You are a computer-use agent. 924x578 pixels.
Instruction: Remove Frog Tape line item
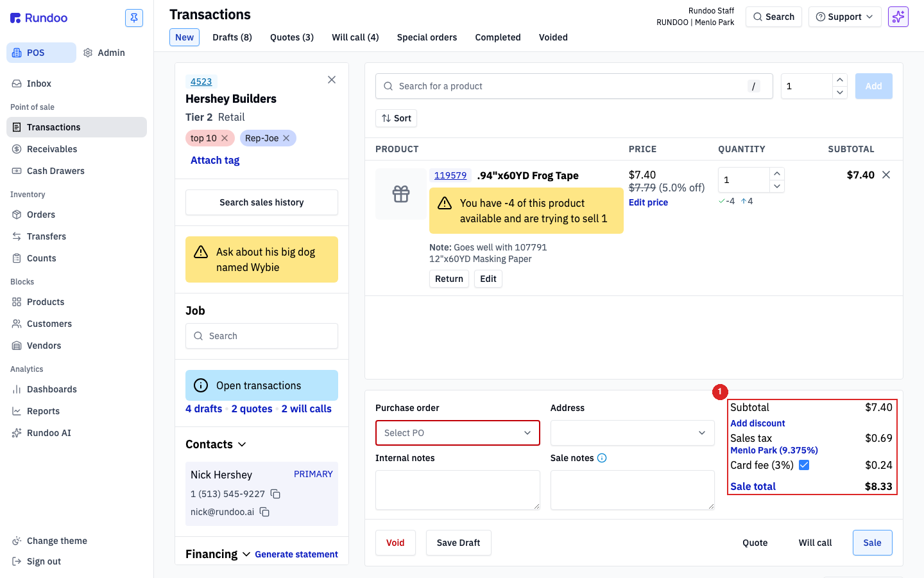[x=886, y=175]
